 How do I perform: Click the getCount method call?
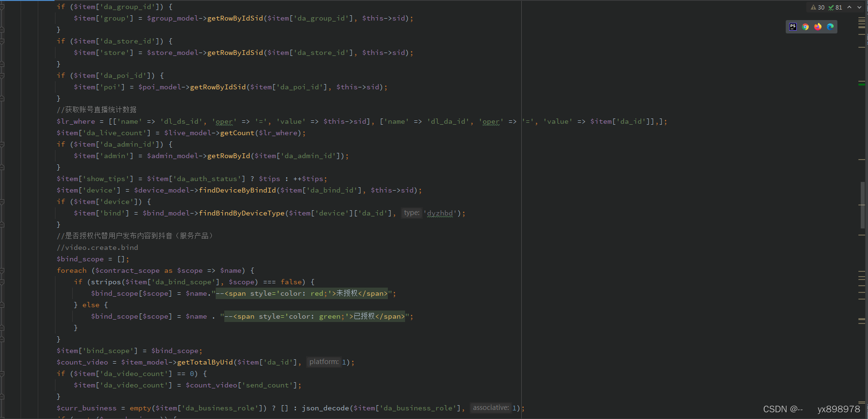[x=237, y=133]
